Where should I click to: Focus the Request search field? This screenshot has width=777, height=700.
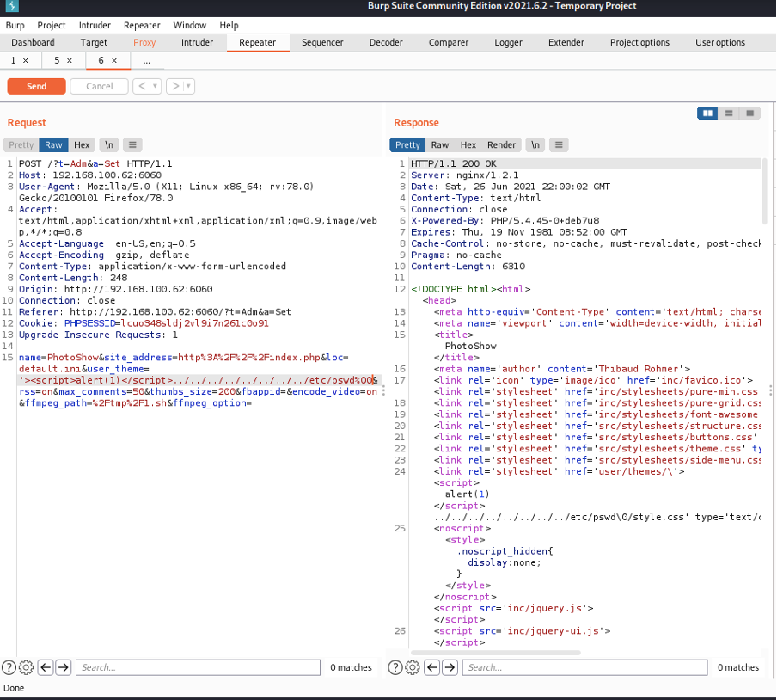click(199, 667)
